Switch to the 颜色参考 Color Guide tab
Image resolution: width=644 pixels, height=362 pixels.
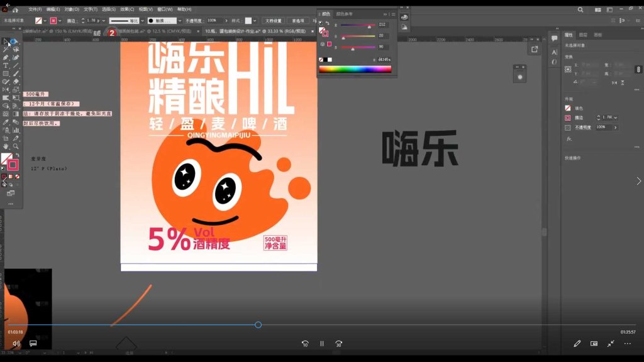pyautogui.click(x=344, y=14)
